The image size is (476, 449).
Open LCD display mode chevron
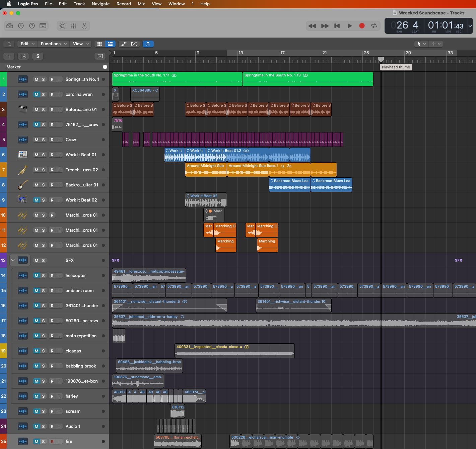(470, 26)
